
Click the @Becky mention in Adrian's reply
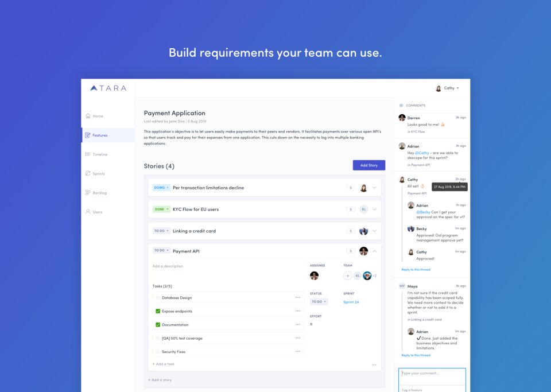423,212
